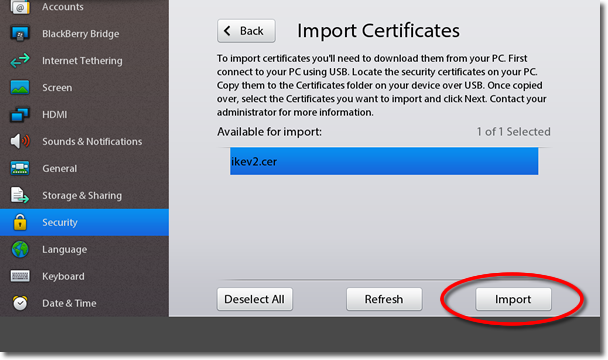Click the Storage & Sharing document icon

tap(20, 195)
